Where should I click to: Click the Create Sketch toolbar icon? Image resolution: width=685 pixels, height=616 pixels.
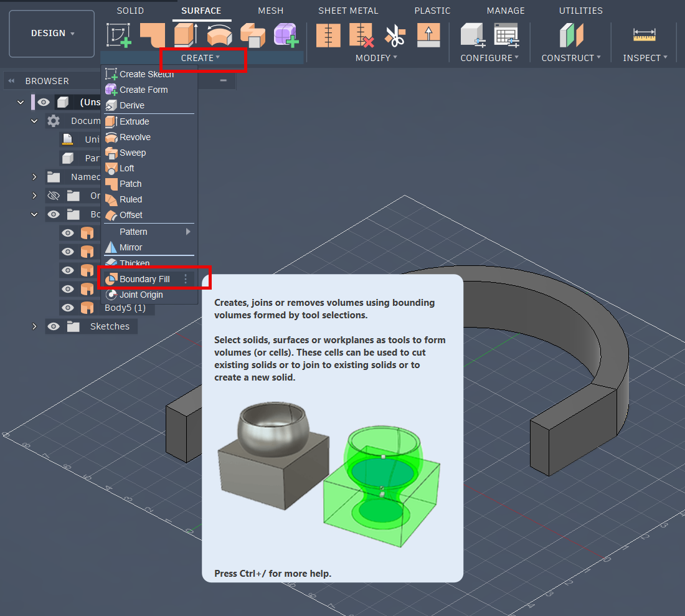coord(119,35)
